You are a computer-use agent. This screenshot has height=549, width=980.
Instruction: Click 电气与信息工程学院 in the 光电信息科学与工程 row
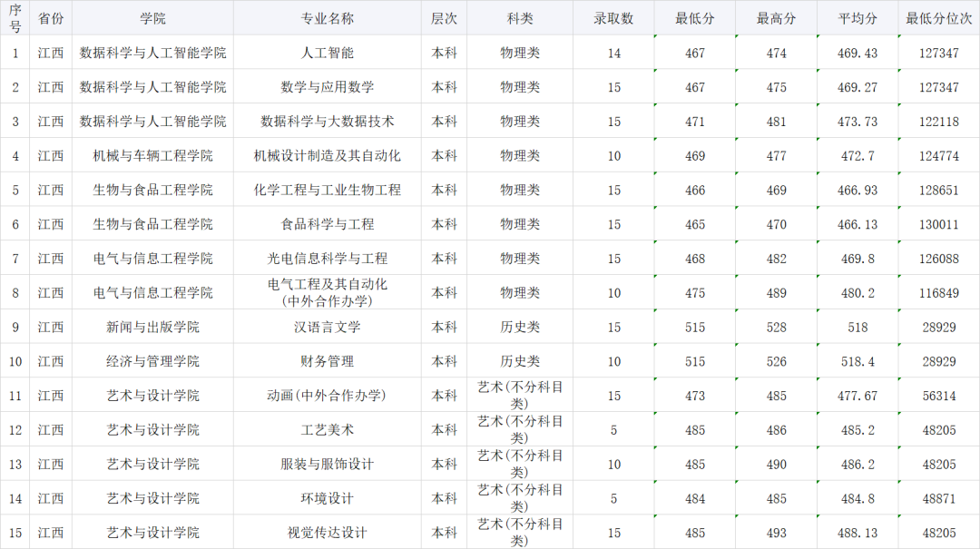[152, 259]
